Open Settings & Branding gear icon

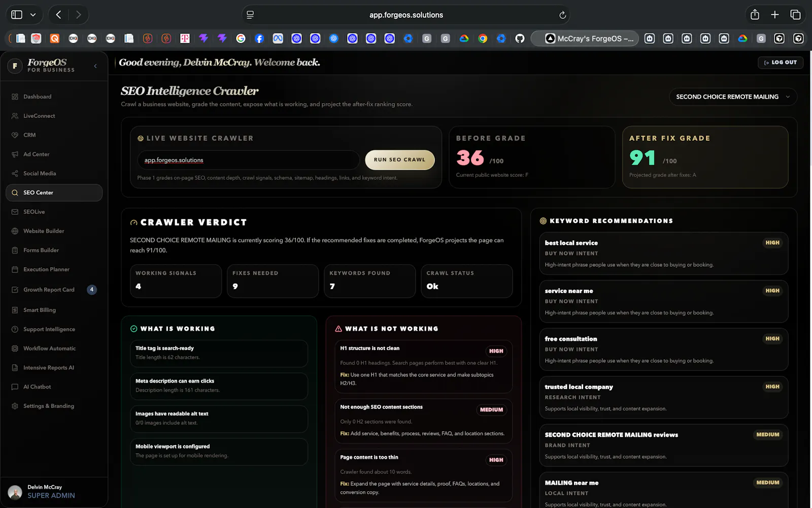point(15,406)
